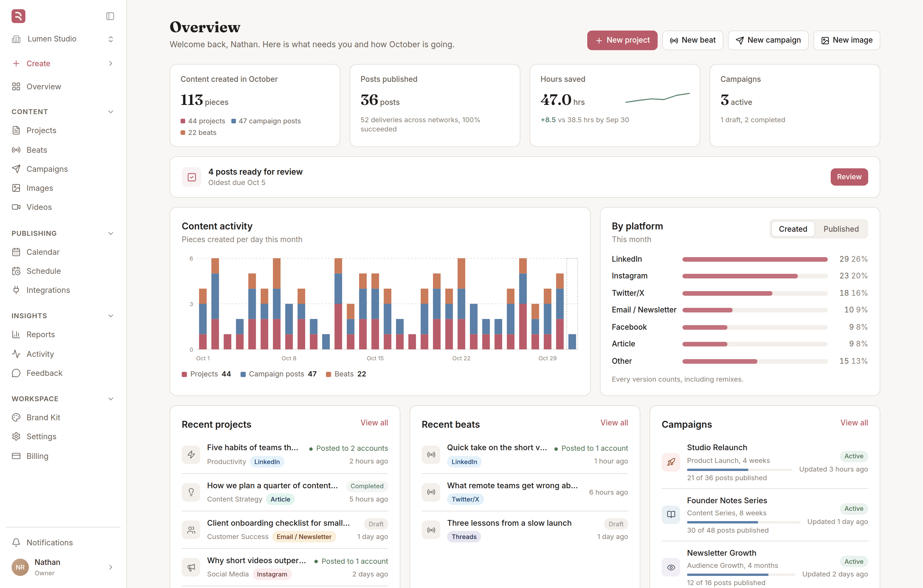Open the Images section
This screenshot has height=588, width=923.
click(x=63, y=188)
